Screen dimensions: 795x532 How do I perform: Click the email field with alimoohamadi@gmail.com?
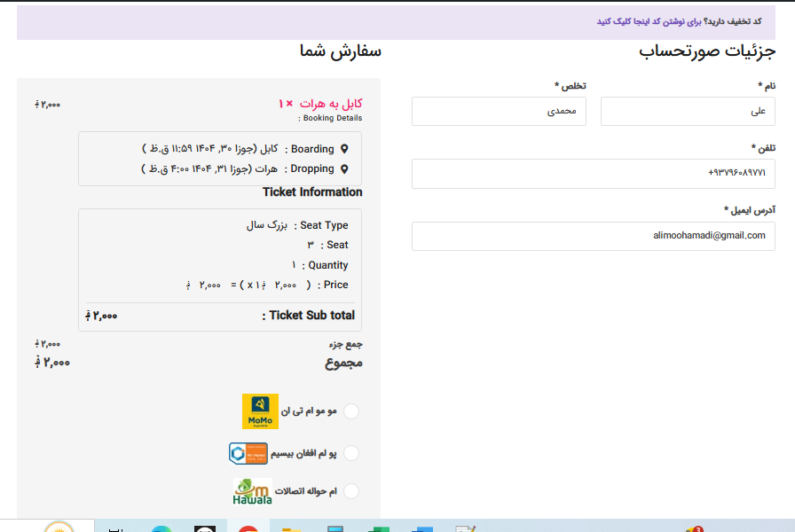(x=593, y=236)
